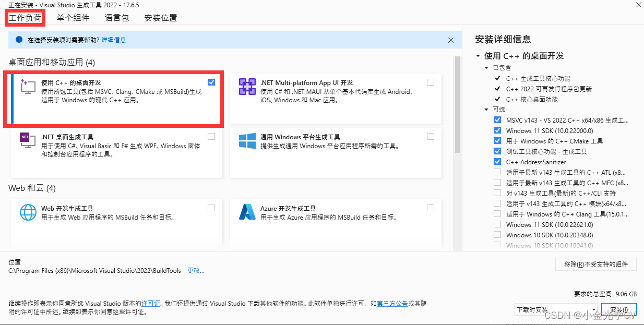Dismiss the help banner with its X
Viewport: 644px width, 325px height.
tap(451, 40)
